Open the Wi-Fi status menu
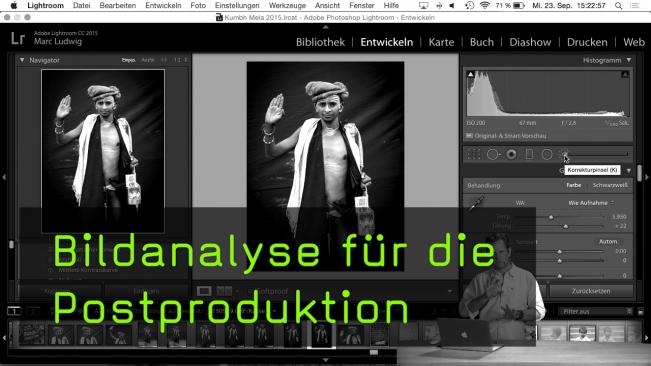651x366 pixels. tap(485, 5)
